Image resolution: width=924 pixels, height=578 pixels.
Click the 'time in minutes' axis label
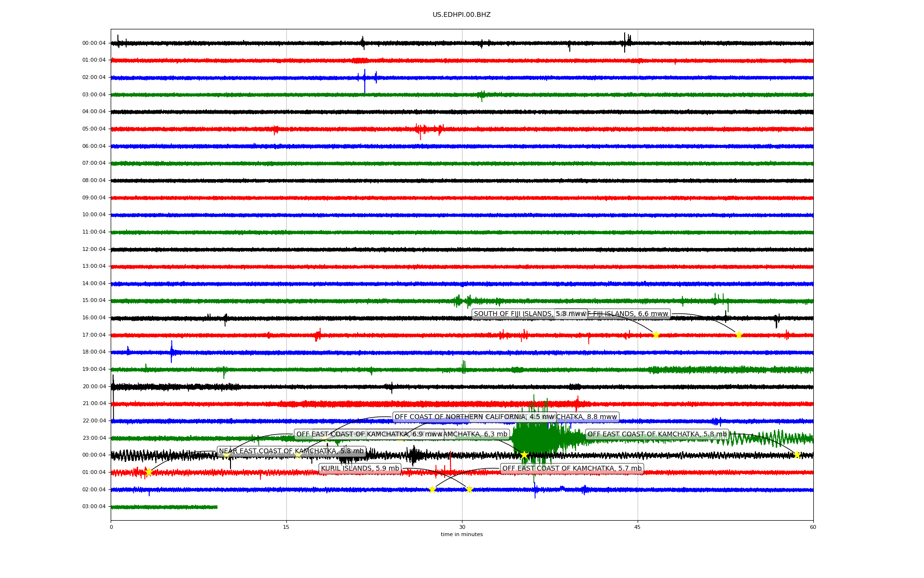pos(462,534)
